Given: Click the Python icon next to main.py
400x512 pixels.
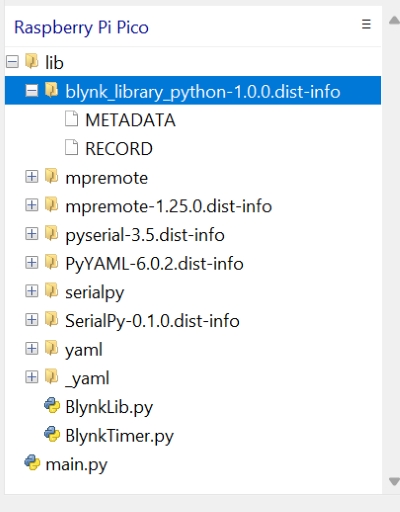Looking at the screenshot, I should click(32, 463).
